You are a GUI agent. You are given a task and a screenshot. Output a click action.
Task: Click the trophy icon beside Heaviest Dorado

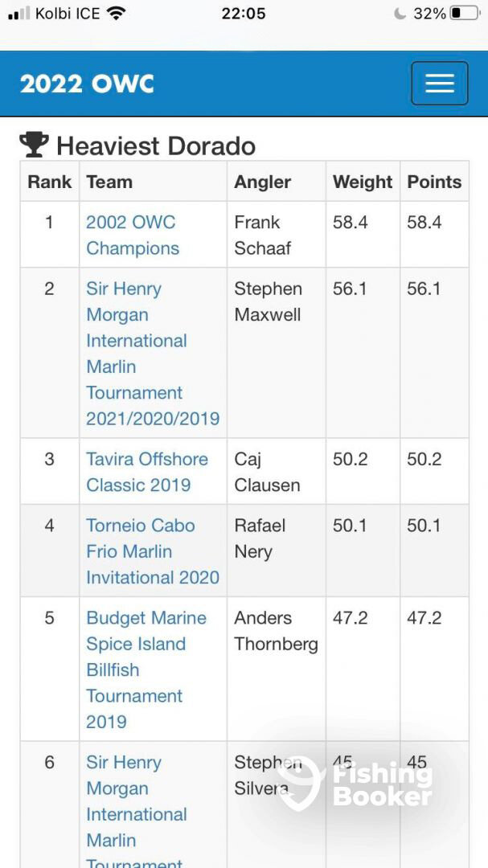[x=34, y=145]
